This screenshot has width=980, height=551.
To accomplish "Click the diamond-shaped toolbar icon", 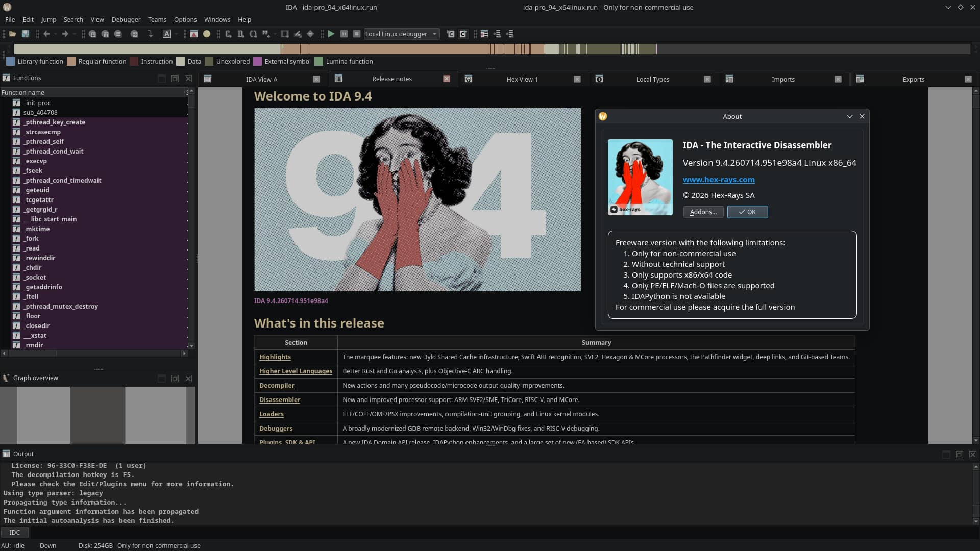I will (310, 34).
